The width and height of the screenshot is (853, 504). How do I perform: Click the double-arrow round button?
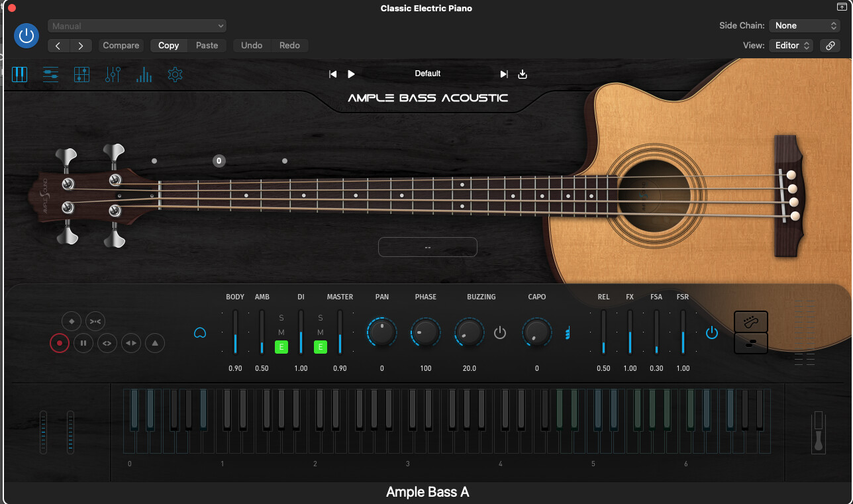point(131,343)
